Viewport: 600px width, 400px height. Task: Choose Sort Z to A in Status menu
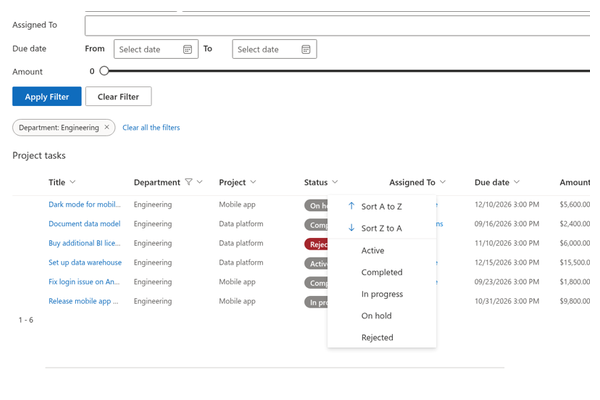pos(382,228)
